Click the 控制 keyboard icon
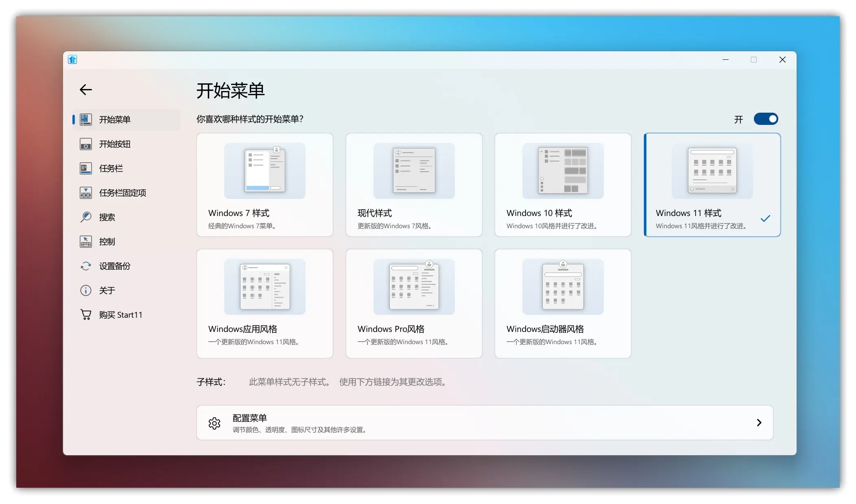856x504 pixels. click(86, 242)
